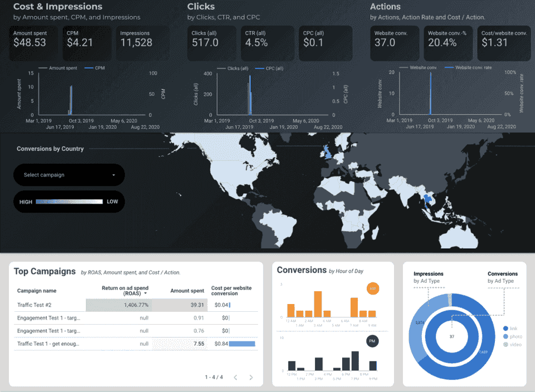Click the Cost per website conversion header
535x392 pixels.
231,291
